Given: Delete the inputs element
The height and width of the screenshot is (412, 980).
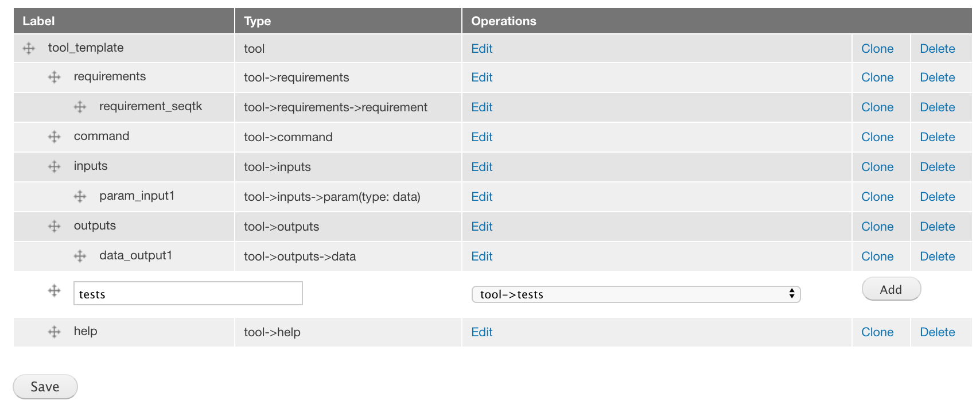Looking at the screenshot, I should [x=938, y=167].
